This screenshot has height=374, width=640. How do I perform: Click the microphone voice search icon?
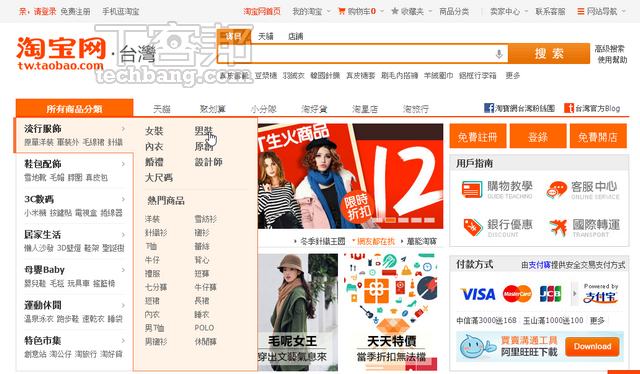(499, 54)
